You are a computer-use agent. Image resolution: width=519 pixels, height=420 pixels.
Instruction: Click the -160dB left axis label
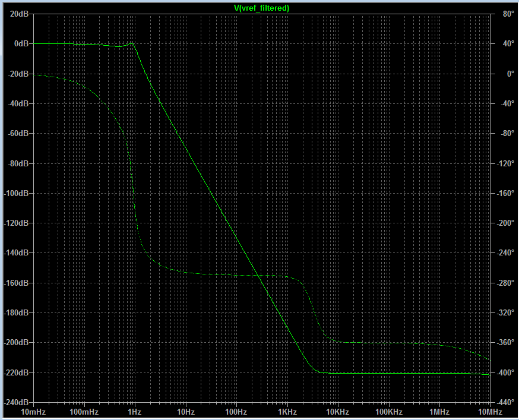pyautogui.click(x=16, y=283)
